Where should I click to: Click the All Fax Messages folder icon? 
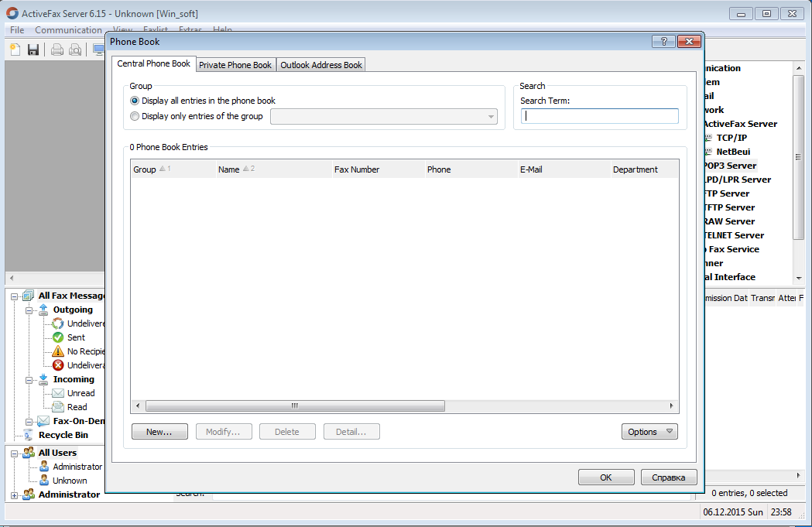click(x=29, y=296)
